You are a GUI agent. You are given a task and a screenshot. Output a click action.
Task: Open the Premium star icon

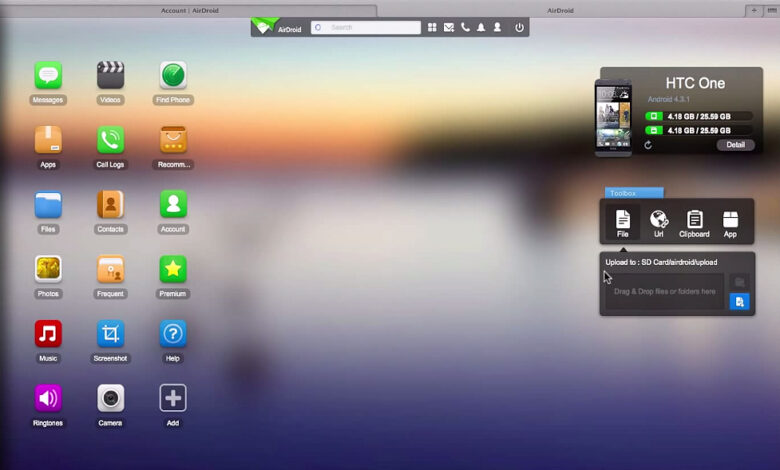(173, 269)
